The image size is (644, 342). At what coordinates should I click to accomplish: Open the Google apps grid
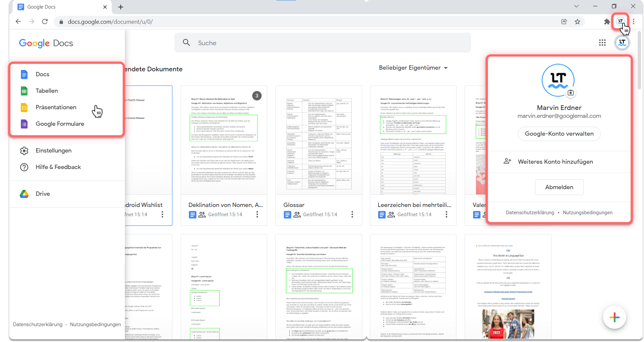tap(602, 43)
